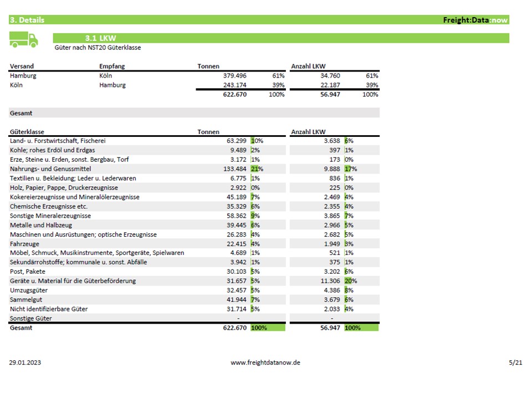Select the '3. Details' section header
Viewport: 532px width, 399px height.
(x=27, y=20)
